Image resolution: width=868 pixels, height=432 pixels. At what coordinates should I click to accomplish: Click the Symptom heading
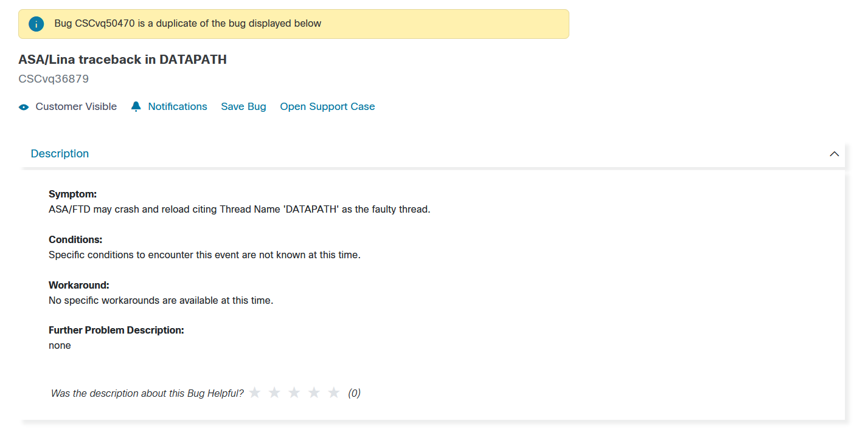[x=72, y=194]
